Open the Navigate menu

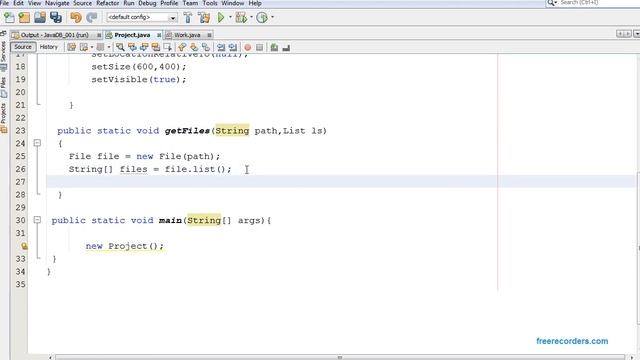click(x=57, y=3)
